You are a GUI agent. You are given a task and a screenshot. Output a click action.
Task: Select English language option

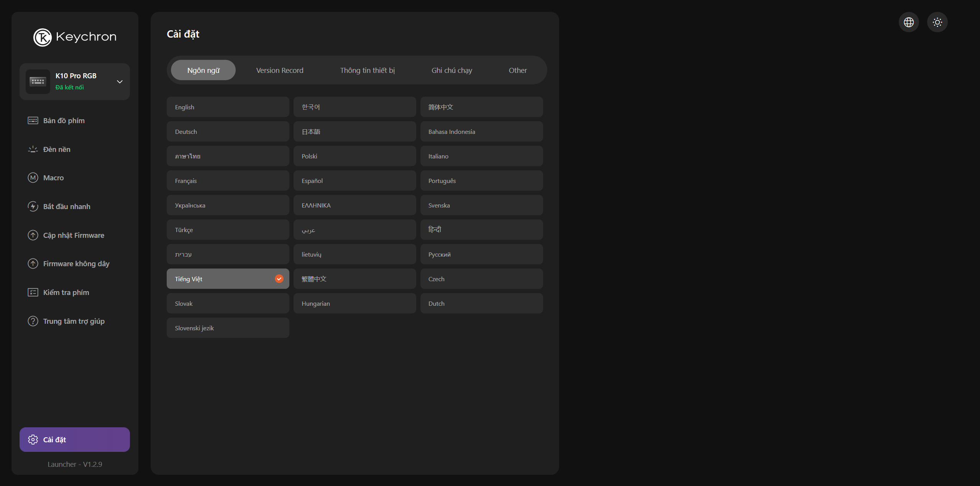coord(228,107)
